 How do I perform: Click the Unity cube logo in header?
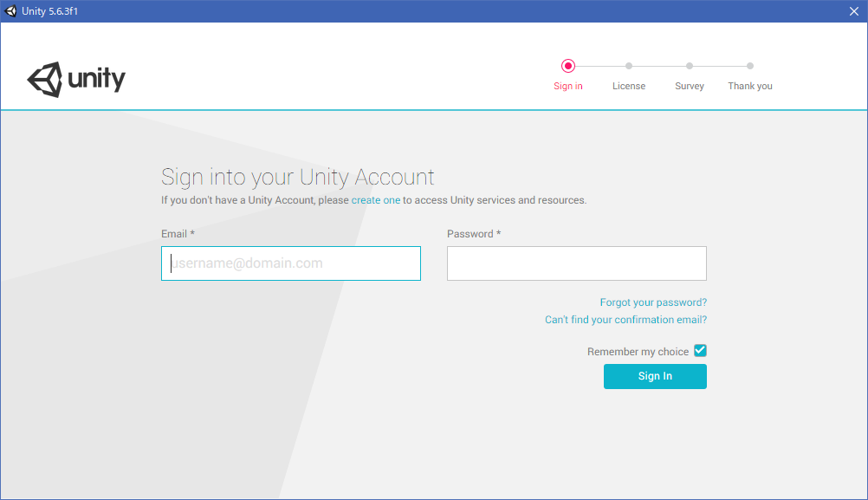coord(45,80)
